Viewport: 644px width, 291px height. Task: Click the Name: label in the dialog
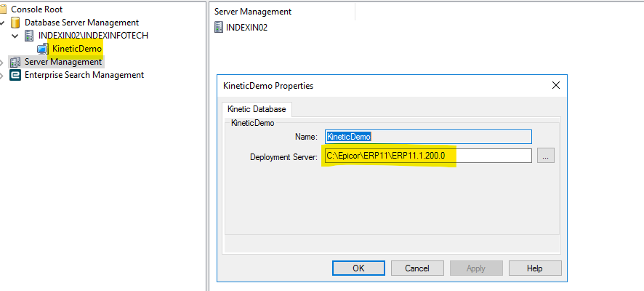(307, 137)
